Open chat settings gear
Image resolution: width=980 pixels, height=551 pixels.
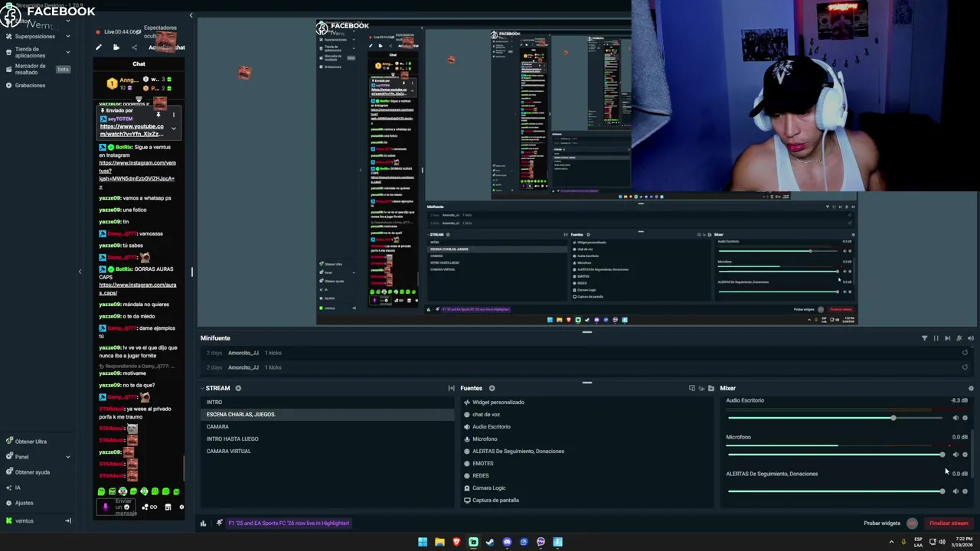tap(181, 507)
